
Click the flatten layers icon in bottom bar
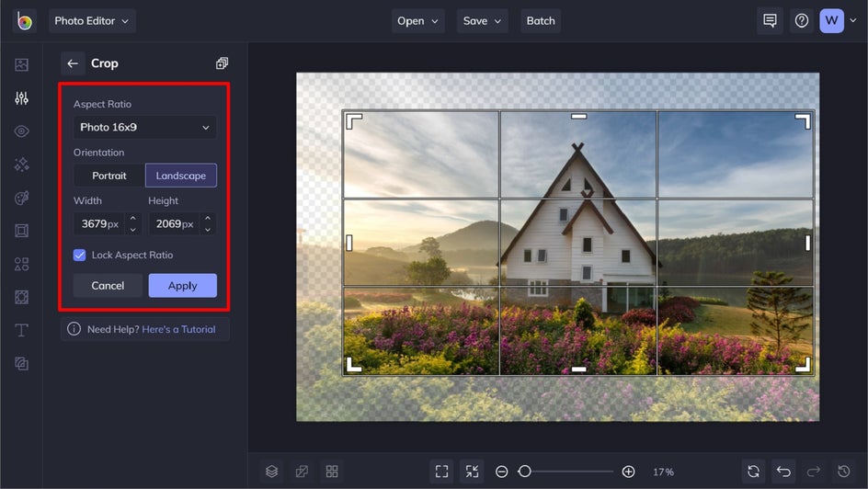pyautogui.click(x=302, y=472)
